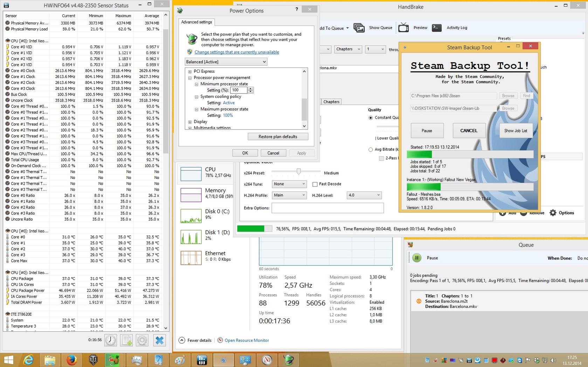Click the Steam install path field
The width and height of the screenshot is (588, 367).
point(454,96)
